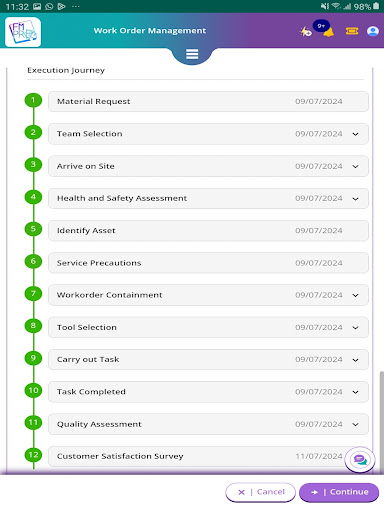Click the Continue button
The height and width of the screenshot is (512, 384).
tap(339, 492)
